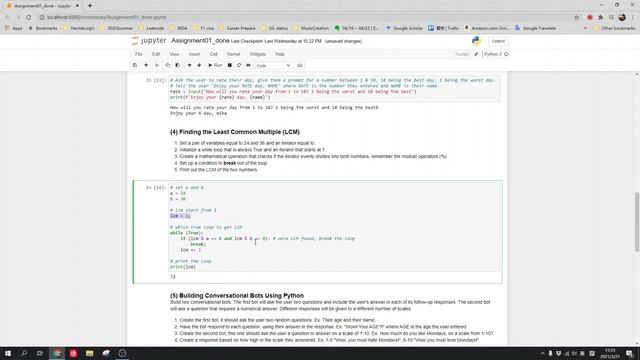This screenshot has width=640, height=360.
Task: Open the Help menu
Action: [280, 54]
